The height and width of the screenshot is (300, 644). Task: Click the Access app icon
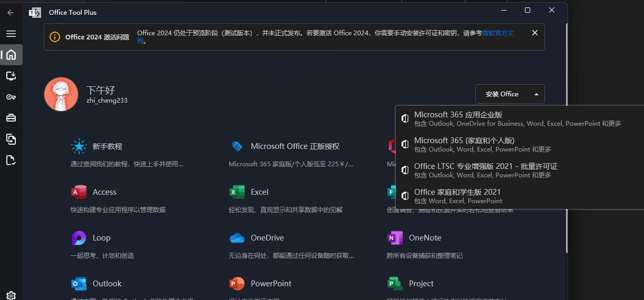tap(79, 192)
